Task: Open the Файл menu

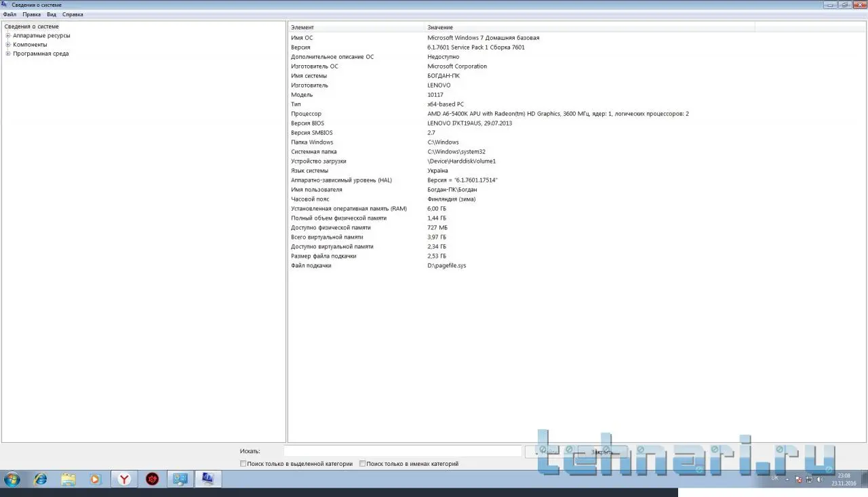Action: 9,14
